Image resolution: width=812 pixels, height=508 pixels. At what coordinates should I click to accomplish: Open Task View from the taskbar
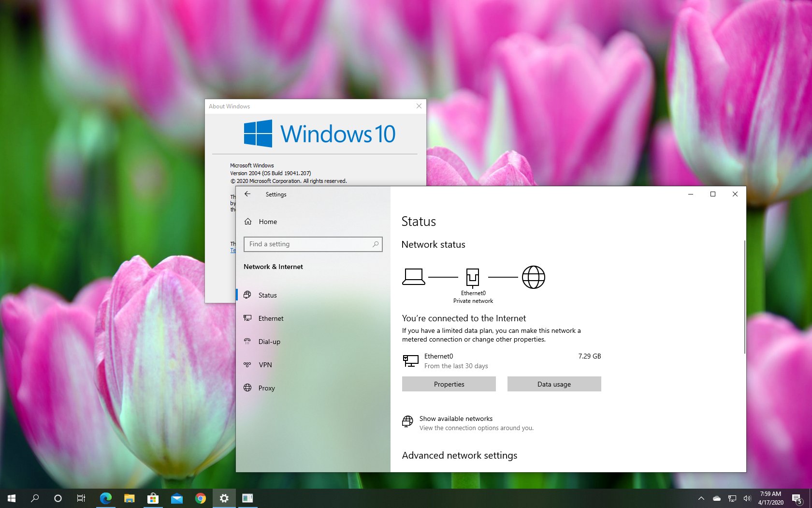(x=81, y=498)
